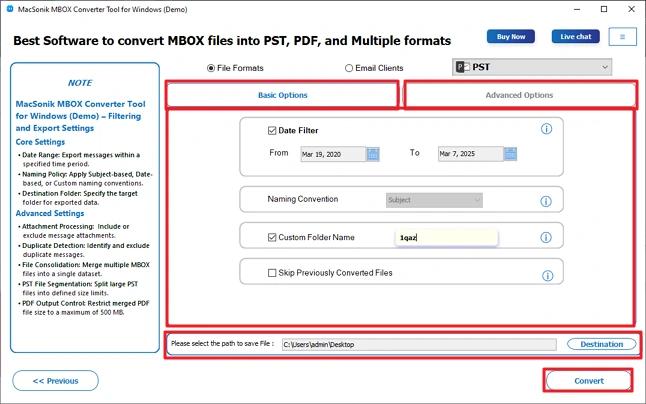The width and height of the screenshot is (646, 404).
Task: Uncheck Custom Folder Name checkbox
Action: [272, 237]
